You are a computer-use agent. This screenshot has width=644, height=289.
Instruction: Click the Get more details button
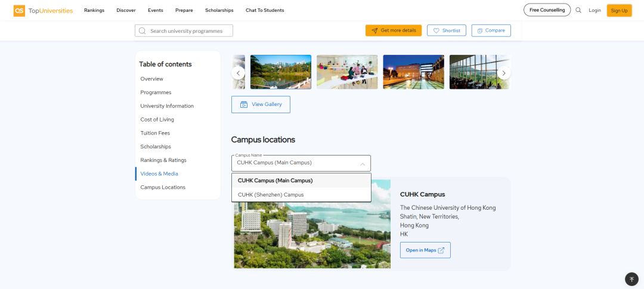[394, 30]
